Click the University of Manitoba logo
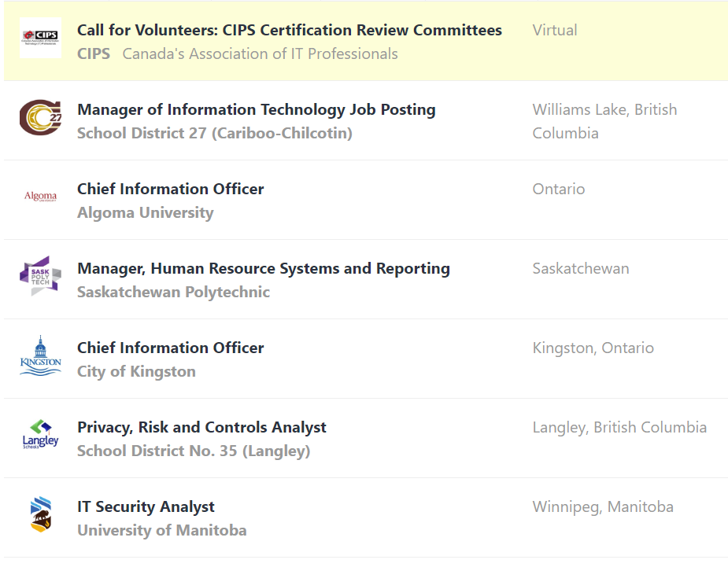This screenshot has width=728, height=567. click(x=40, y=514)
